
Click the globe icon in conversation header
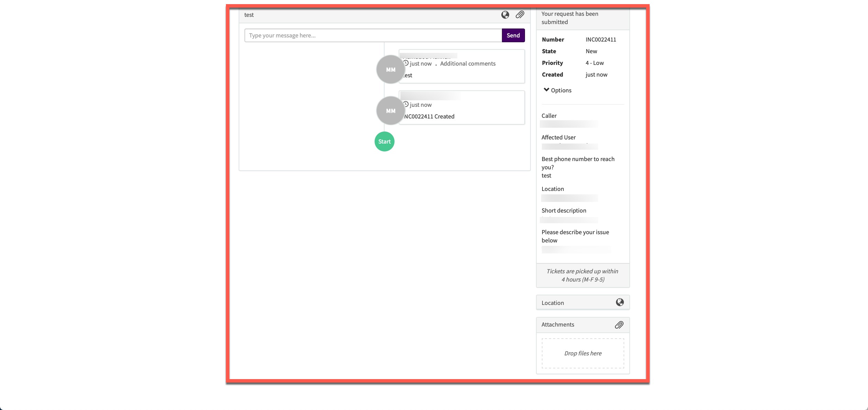coord(505,15)
